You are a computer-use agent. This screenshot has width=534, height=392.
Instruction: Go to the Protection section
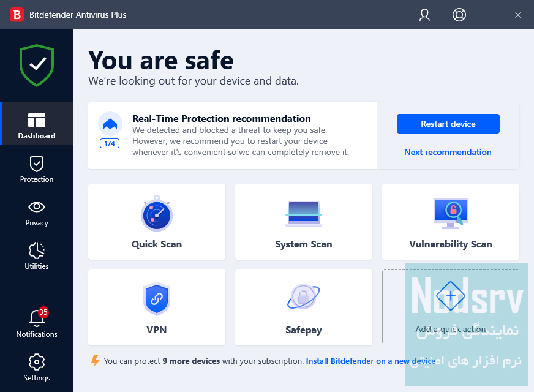click(x=37, y=170)
